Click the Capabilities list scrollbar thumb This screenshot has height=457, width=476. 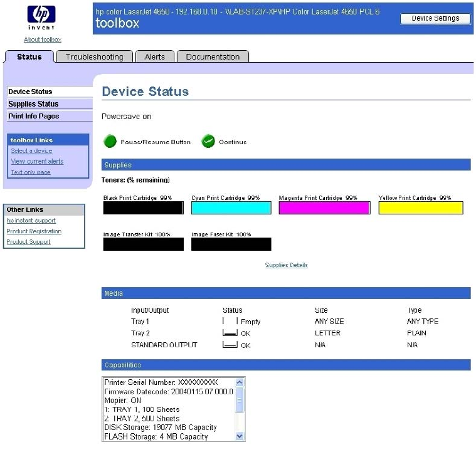point(240,400)
